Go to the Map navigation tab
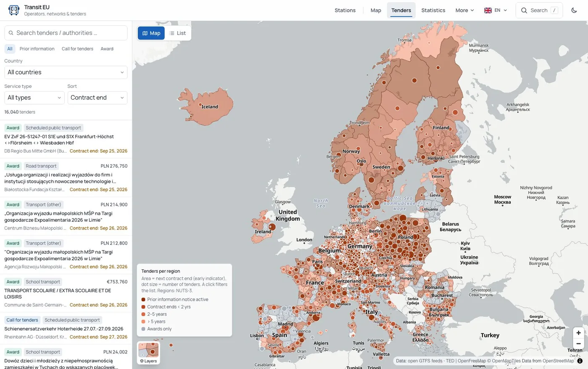This screenshot has width=588, height=369. point(376,10)
